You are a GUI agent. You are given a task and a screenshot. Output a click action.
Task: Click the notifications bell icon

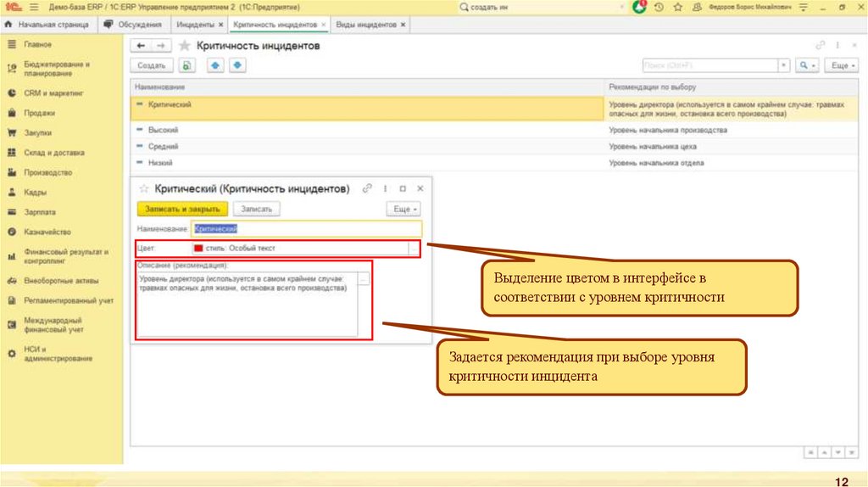point(639,7)
